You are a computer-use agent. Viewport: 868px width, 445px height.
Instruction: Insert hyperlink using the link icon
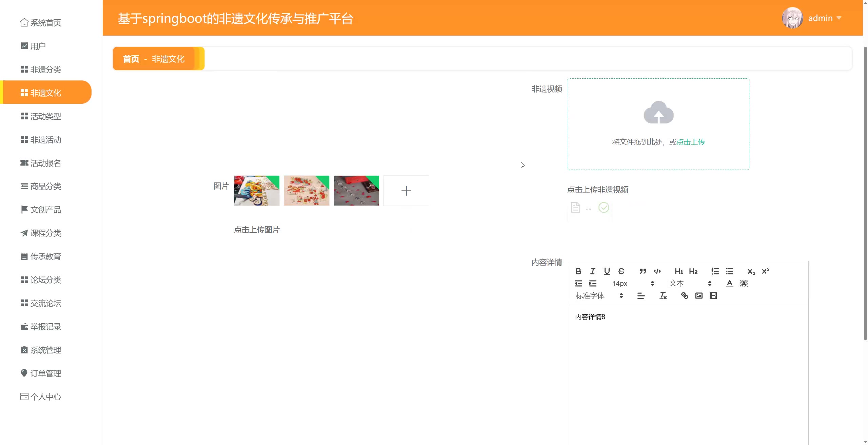(685, 296)
